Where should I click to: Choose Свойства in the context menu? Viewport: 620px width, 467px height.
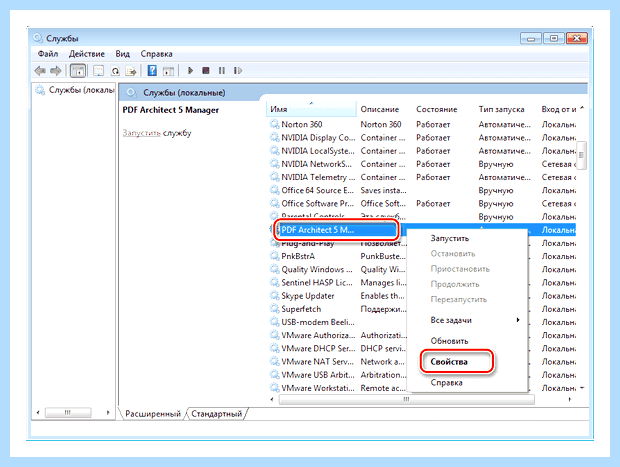coord(449,362)
